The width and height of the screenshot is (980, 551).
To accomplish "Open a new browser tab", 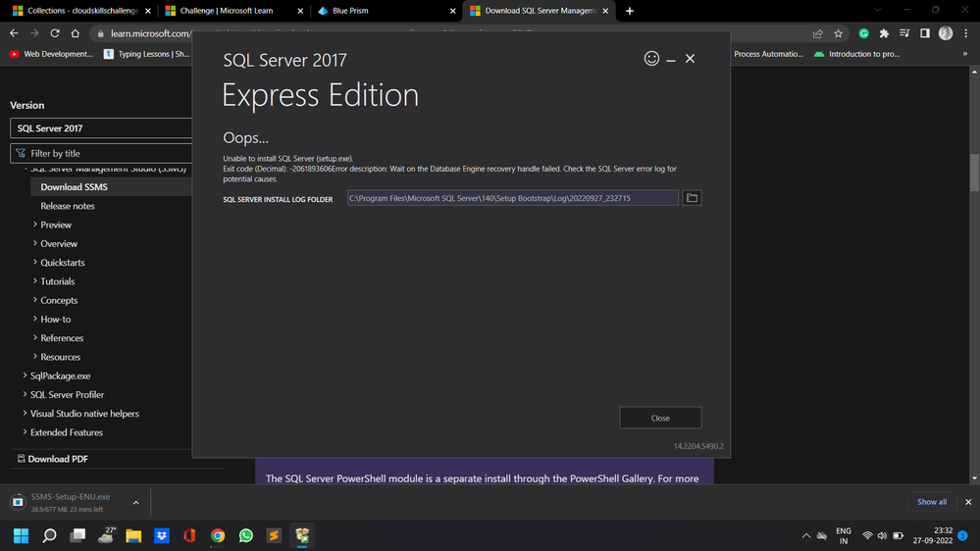I will (630, 11).
